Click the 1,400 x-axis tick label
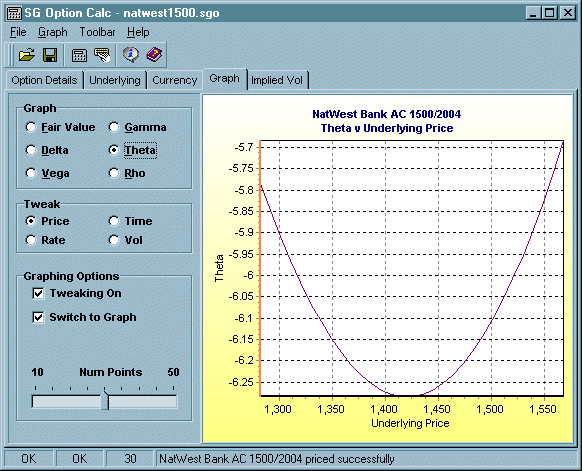This screenshot has width=582, height=471. click(384, 409)
